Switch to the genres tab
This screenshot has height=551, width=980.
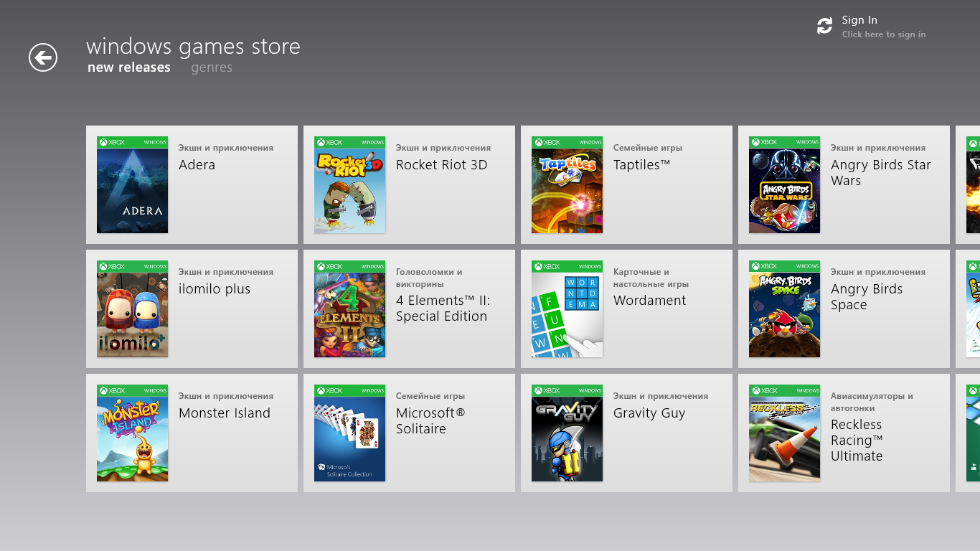coord(212,68)
